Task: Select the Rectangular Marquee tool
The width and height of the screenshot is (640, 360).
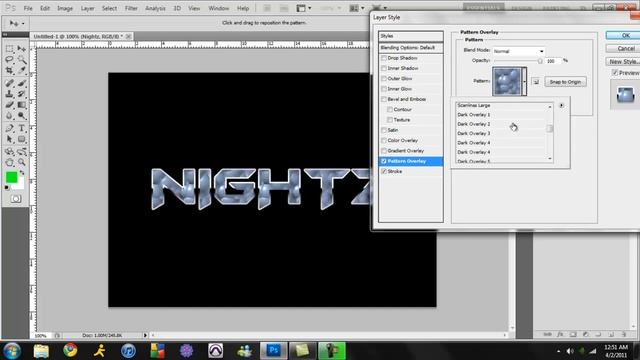Action: click(9, 49)
